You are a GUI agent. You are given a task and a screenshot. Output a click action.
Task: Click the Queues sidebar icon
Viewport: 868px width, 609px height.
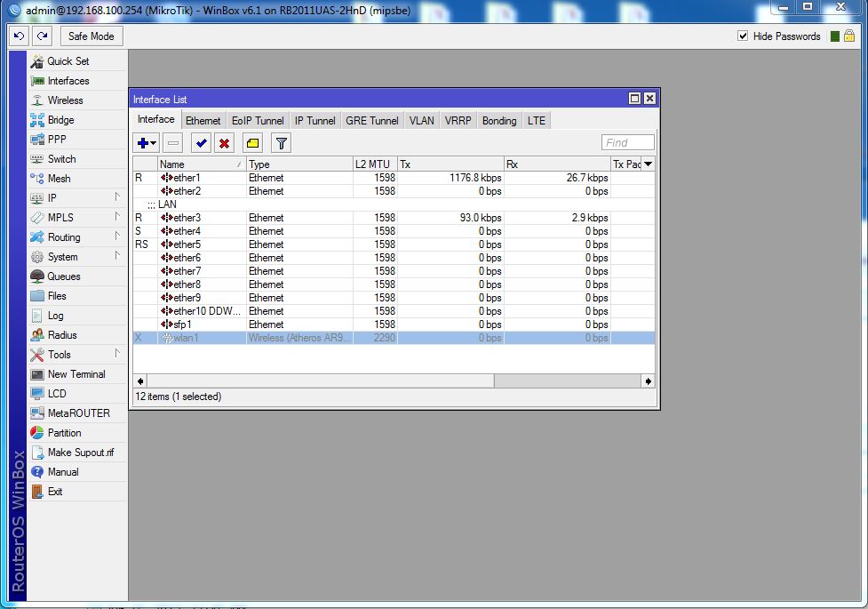coord(37,276)
